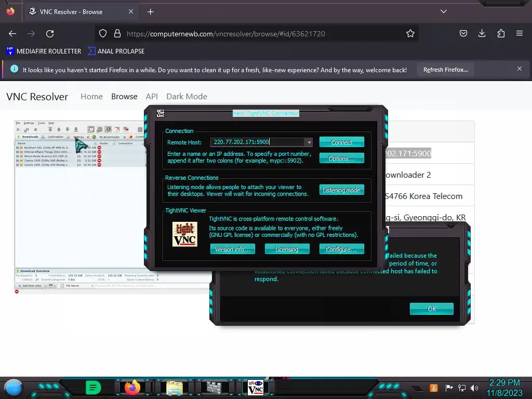Open the API nav link
Viewport: 532px width, 399px height.
click(x=152, y=97)
